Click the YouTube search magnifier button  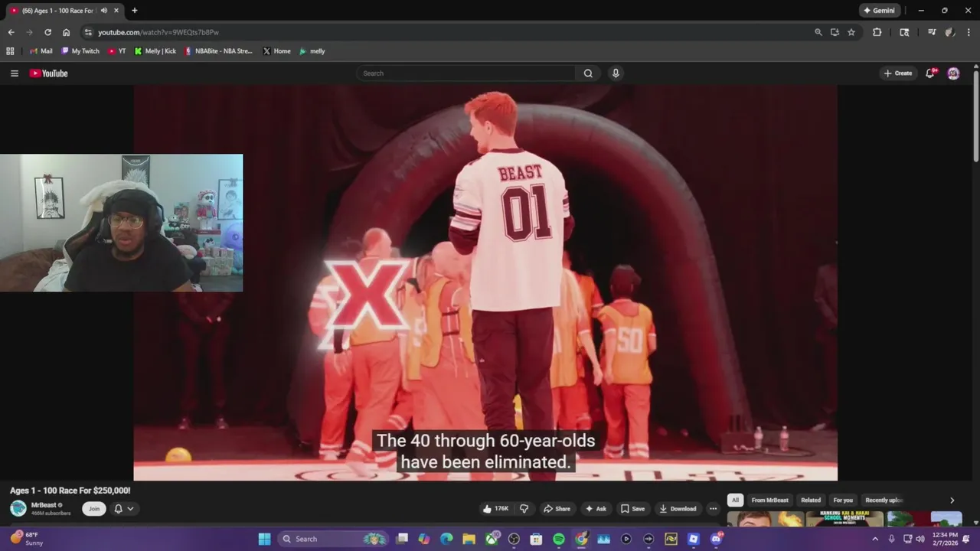pyautogui.click(x=588, y=73)
